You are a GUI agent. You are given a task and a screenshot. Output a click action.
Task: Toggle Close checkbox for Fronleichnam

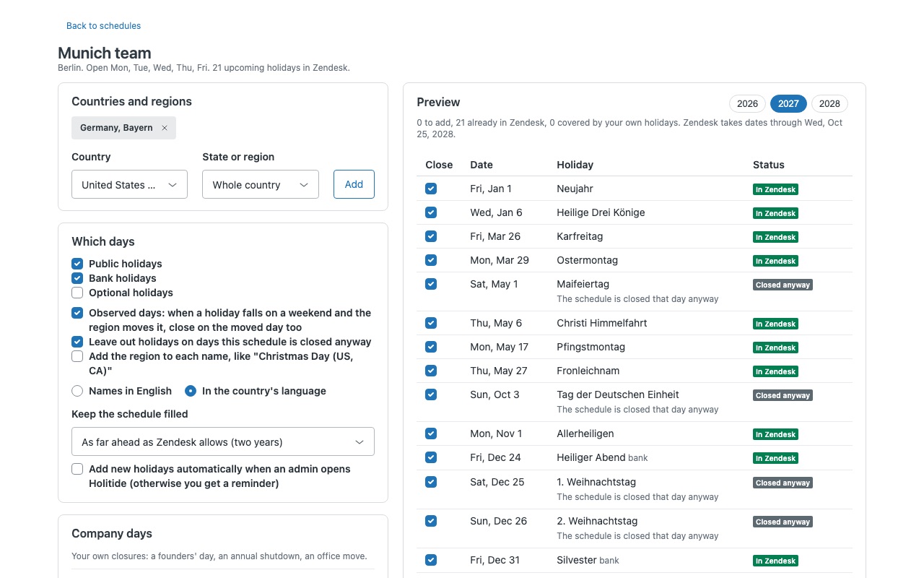(431, 371)
